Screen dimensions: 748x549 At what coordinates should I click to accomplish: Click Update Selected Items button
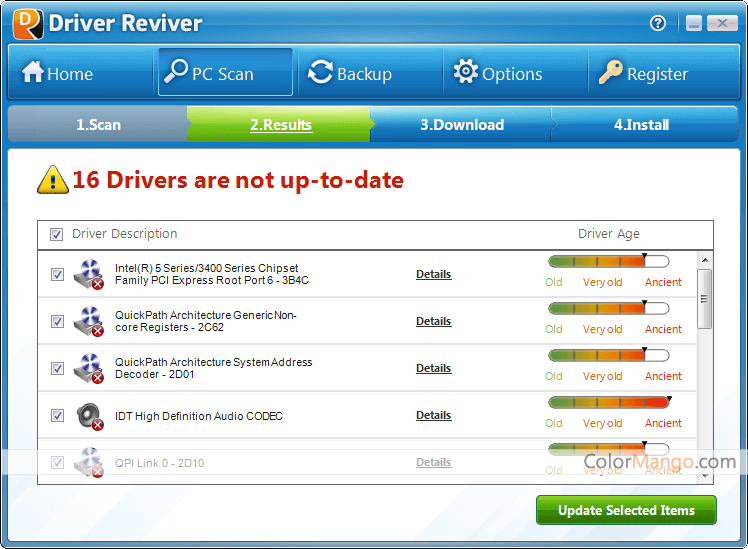pos(626,510)
